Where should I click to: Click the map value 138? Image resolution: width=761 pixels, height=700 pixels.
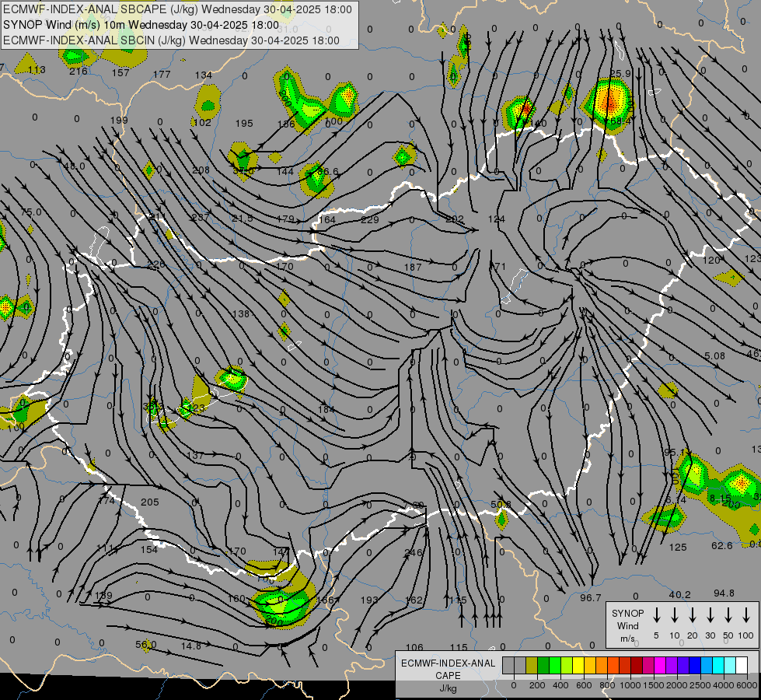pyautogui.click(x=241, y=313)
